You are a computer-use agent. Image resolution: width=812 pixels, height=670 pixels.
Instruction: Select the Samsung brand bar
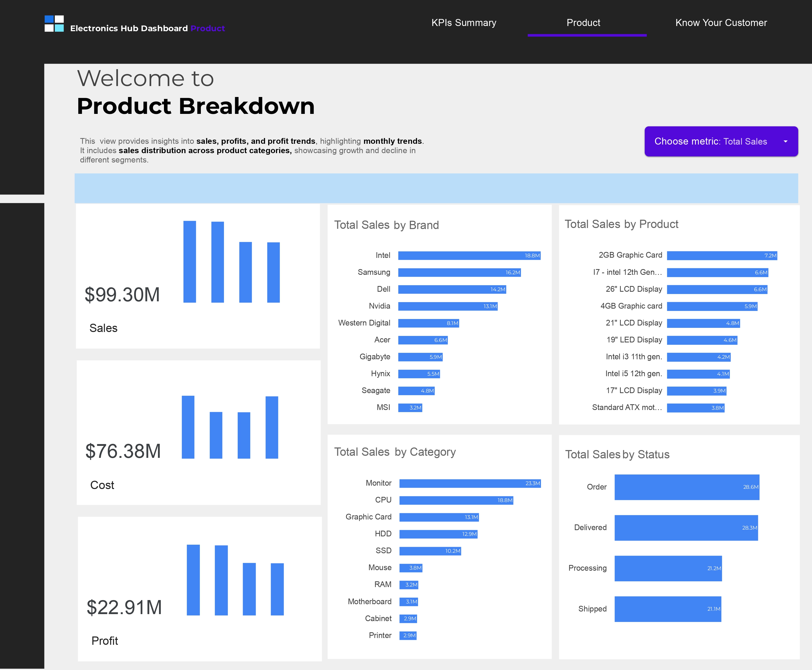pyautogui.click(x=459, y=272)
